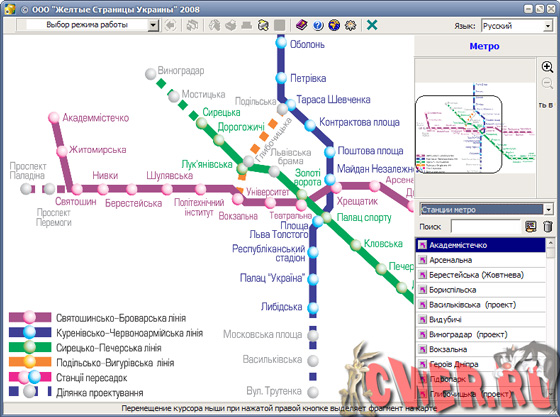Click the 'Шулявська' station marker
This screenshot has height=417, width=560.
[167, 189]
